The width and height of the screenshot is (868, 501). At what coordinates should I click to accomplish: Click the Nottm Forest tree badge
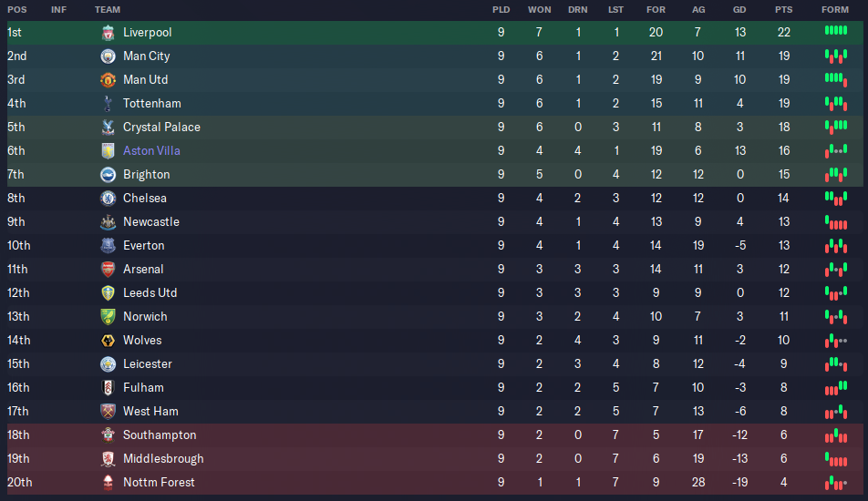(x=108, y=483)
